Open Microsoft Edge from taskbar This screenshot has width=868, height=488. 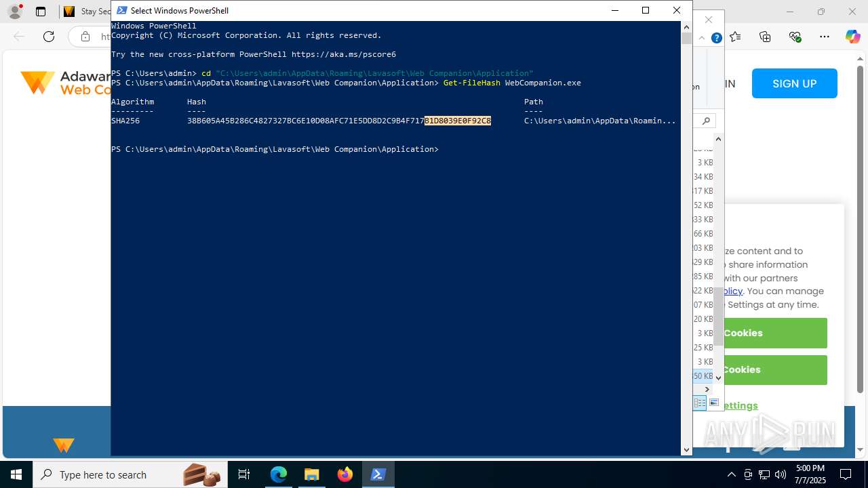(x=279, y=474)
